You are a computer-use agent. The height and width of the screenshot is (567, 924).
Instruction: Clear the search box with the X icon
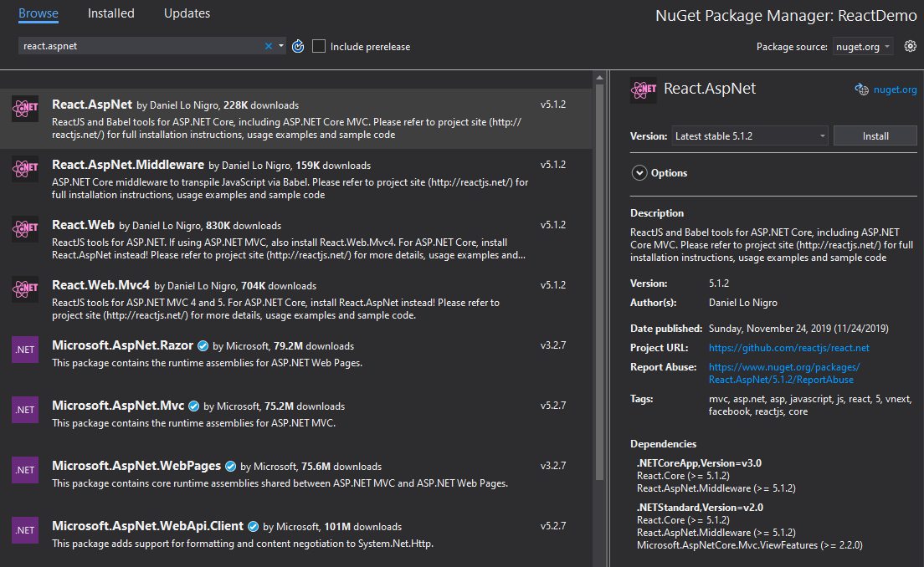269,46
